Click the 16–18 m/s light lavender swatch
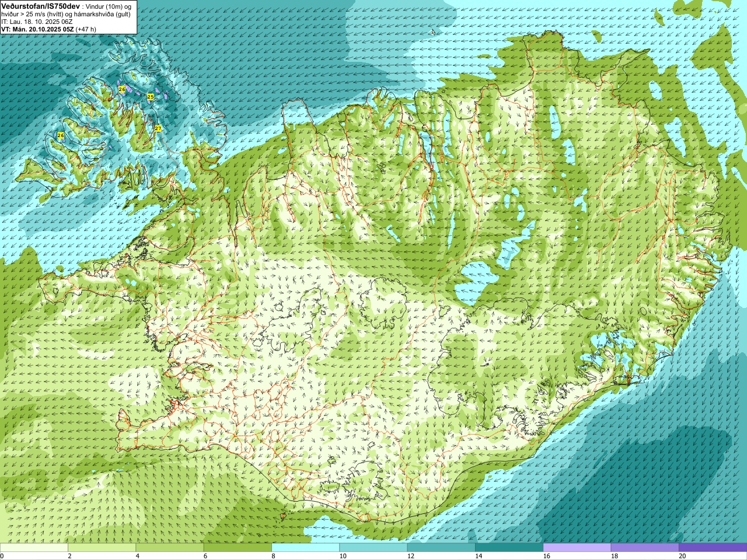This screenshot has height=560, width=747. coord(577,547)
